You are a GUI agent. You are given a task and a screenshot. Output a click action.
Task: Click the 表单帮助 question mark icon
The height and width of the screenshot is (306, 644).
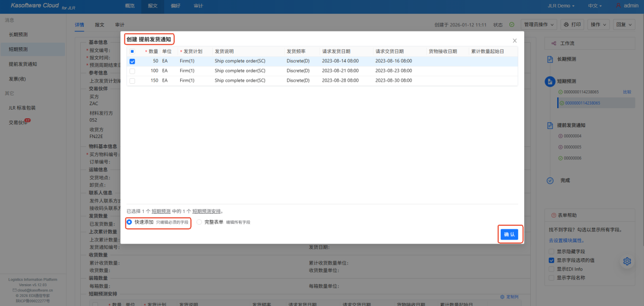pos(553,215)
